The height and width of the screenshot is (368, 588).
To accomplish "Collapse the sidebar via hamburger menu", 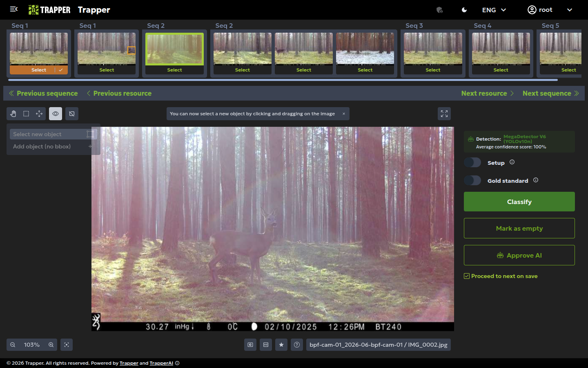I will coord(13,9).
